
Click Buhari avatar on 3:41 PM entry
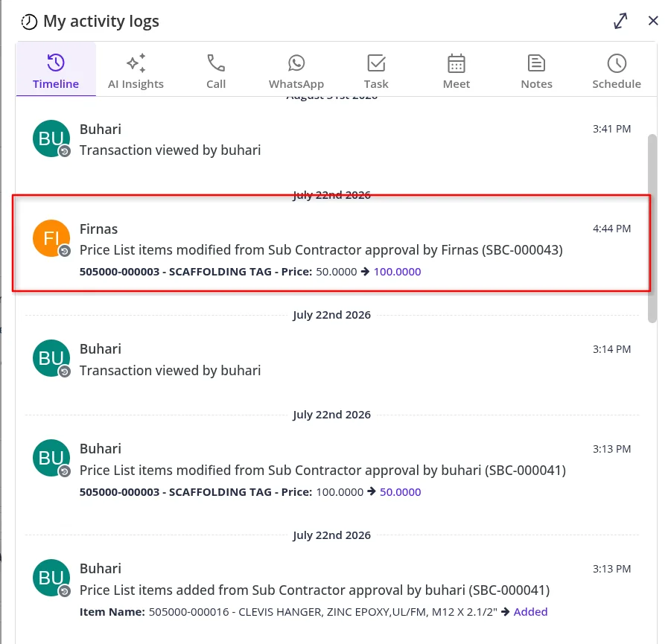click(51, 138)
